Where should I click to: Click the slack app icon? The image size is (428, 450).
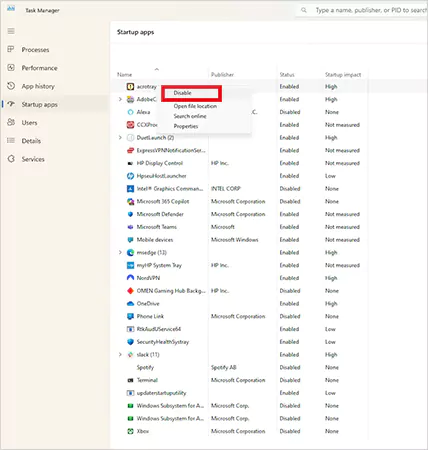130,355
